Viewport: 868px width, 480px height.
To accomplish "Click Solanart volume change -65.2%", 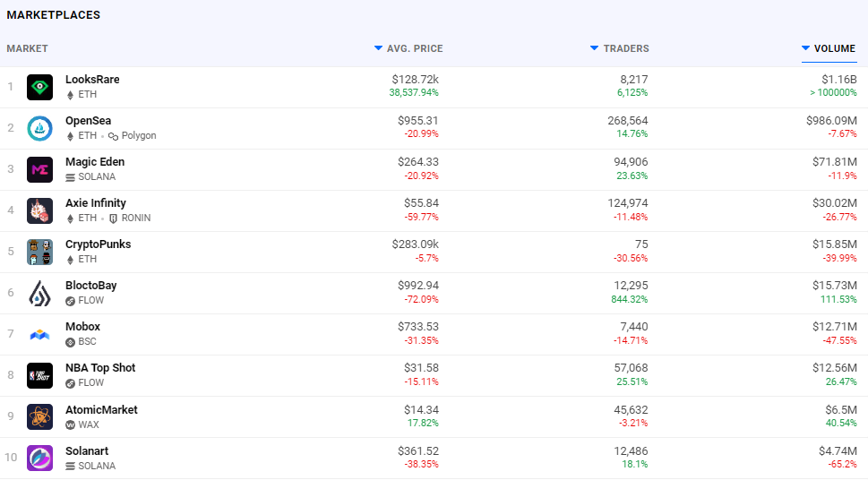I will [842, 465].
